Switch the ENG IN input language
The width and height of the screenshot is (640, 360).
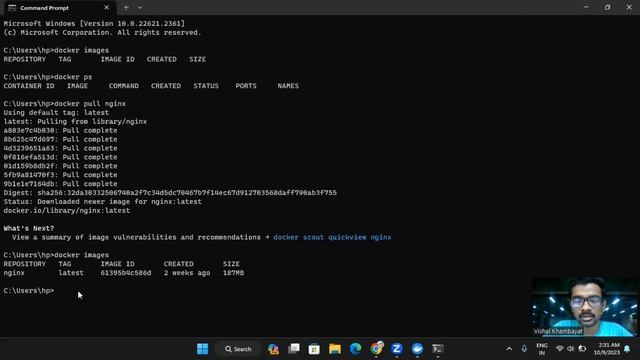pyautogui.click(x=542, y=349)
